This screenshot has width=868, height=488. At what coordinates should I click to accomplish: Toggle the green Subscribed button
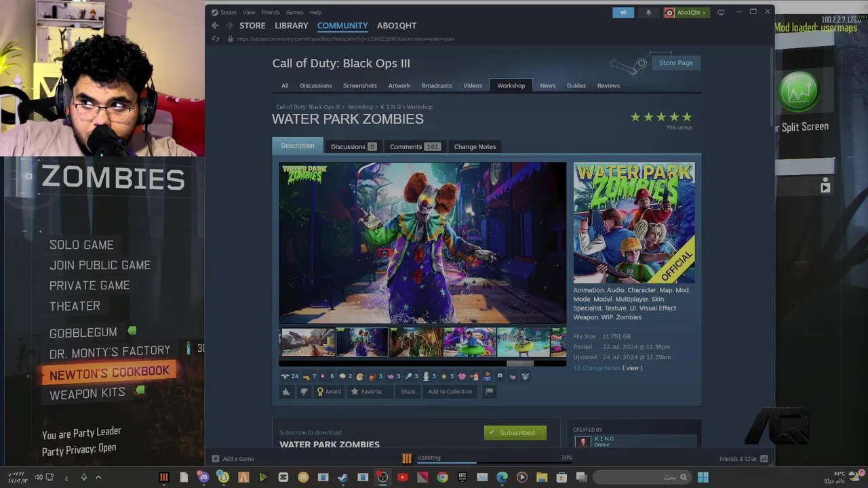(515, 432)
